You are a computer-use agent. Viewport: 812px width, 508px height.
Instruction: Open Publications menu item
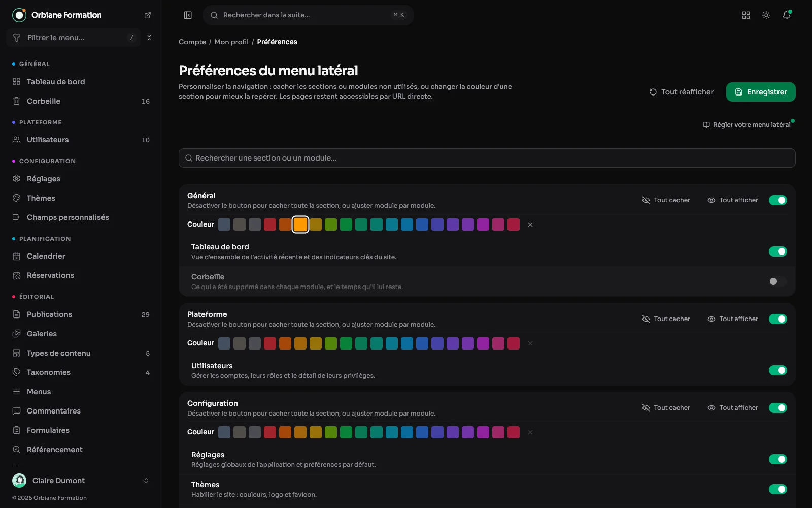click(81, 314)
